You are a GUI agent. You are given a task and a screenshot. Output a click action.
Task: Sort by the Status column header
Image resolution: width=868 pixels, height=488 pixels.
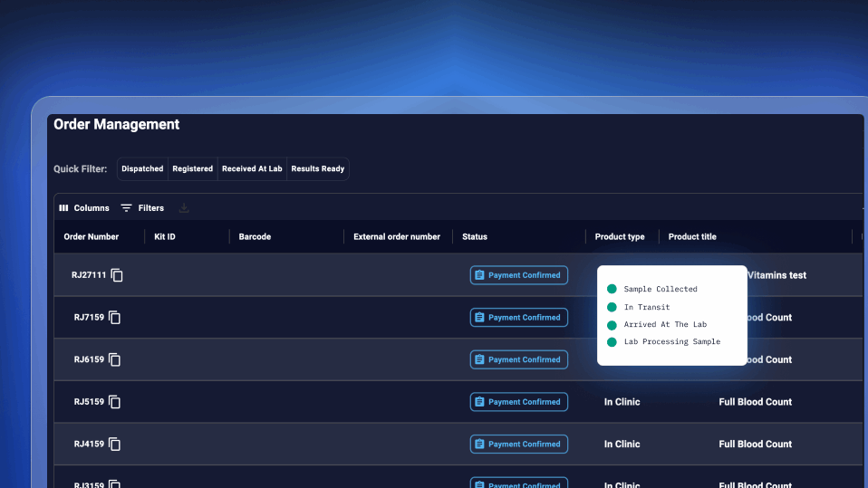tap(475, 237)
